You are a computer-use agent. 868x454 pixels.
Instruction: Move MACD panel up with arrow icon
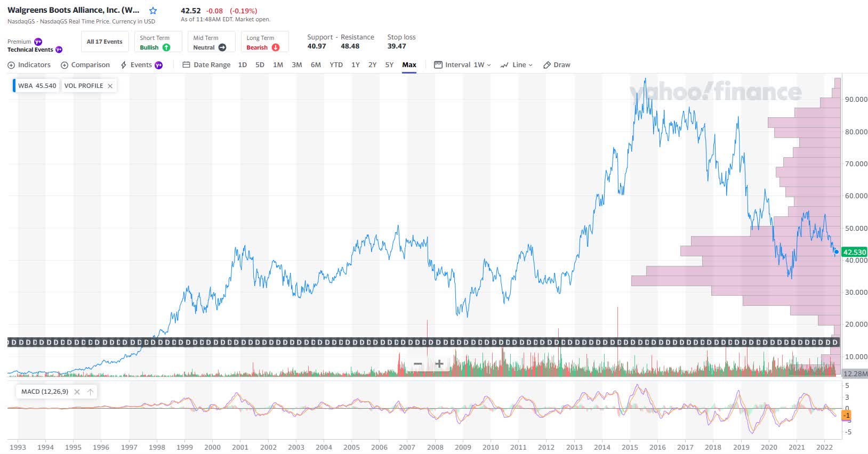tap(90, 392)
